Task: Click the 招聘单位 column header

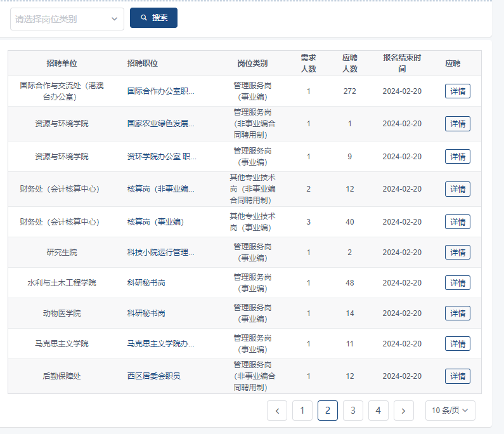Action: pyautogui.click(x=61, y=63)
